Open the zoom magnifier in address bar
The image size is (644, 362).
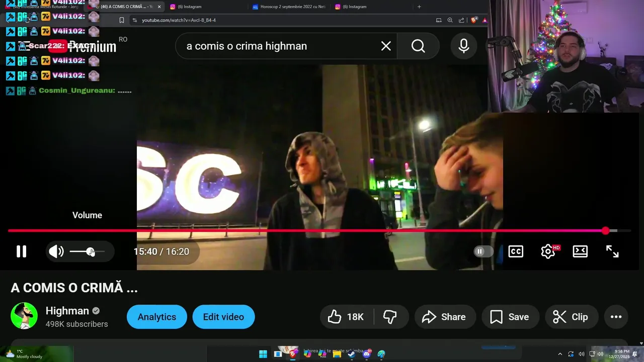450,20
